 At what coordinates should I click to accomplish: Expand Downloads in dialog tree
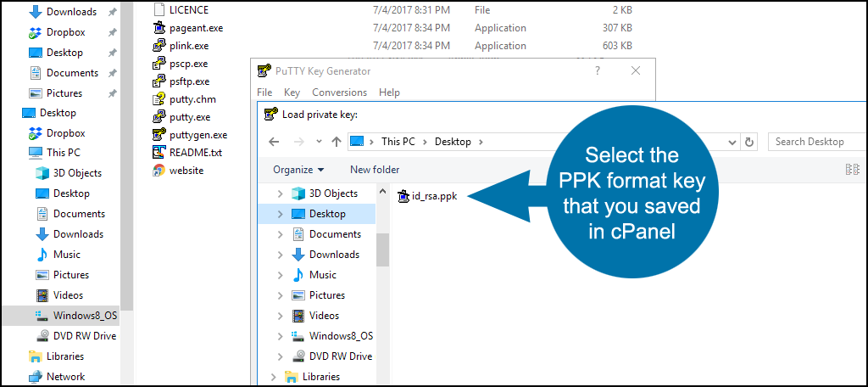pyautogui.click(x=280, y=255)
